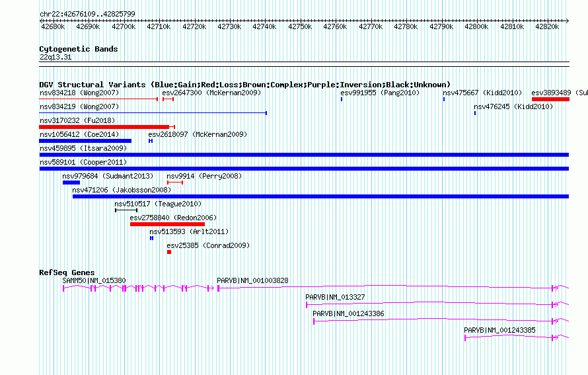
Task: Select PARVB|NM_001243386 transcript label
Action: pyautogui.click(x=348, y=313)
